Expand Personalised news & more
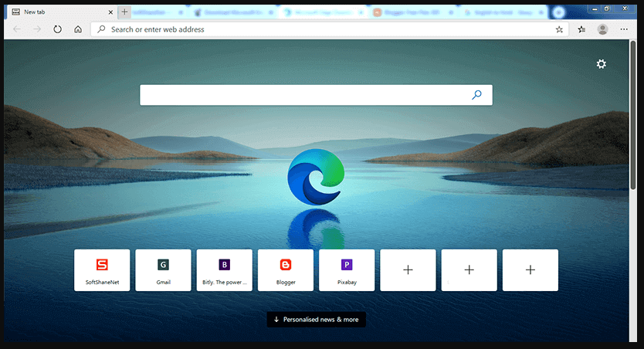 (317, 320)
